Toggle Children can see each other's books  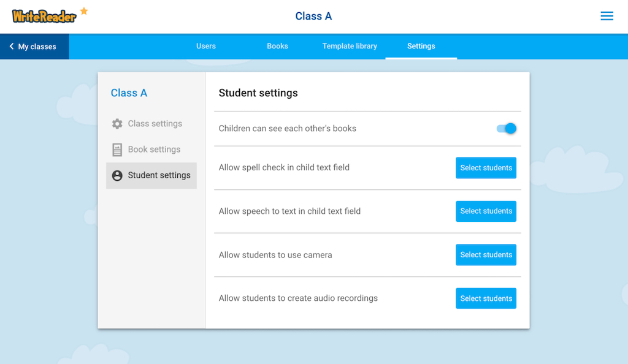click(506, 129)
